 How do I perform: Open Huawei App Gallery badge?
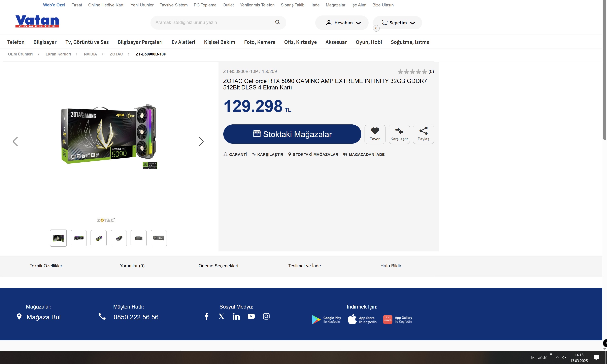point(397,320)
